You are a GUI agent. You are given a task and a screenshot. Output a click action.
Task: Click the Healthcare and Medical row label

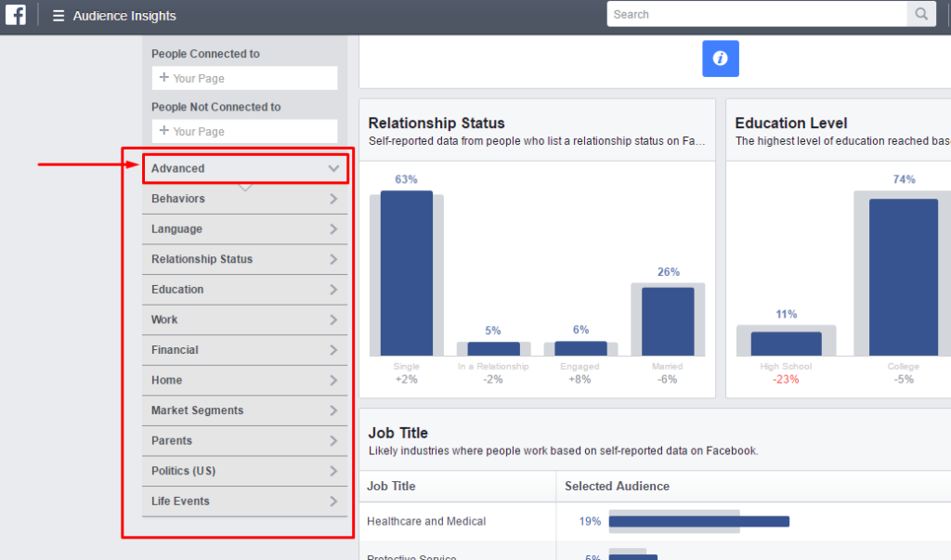(426, 521)
